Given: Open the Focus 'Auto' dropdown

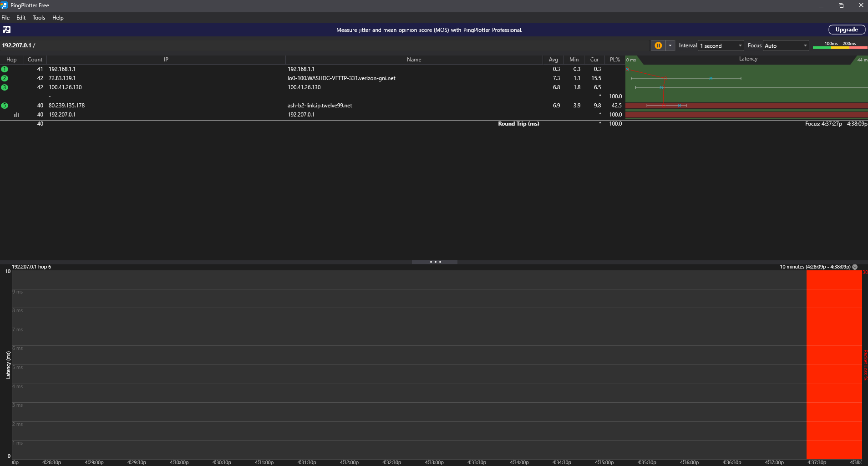Looking at the screenshot, I should [786, 46].
